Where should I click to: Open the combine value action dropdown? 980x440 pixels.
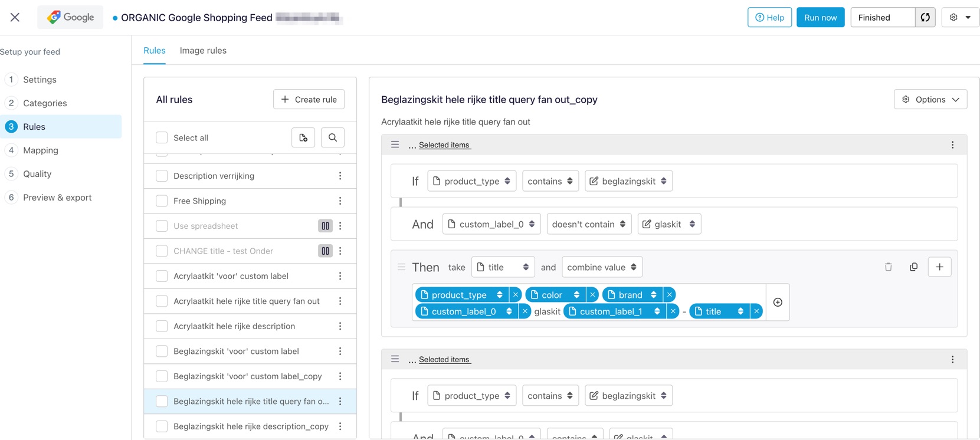[602, 267]
